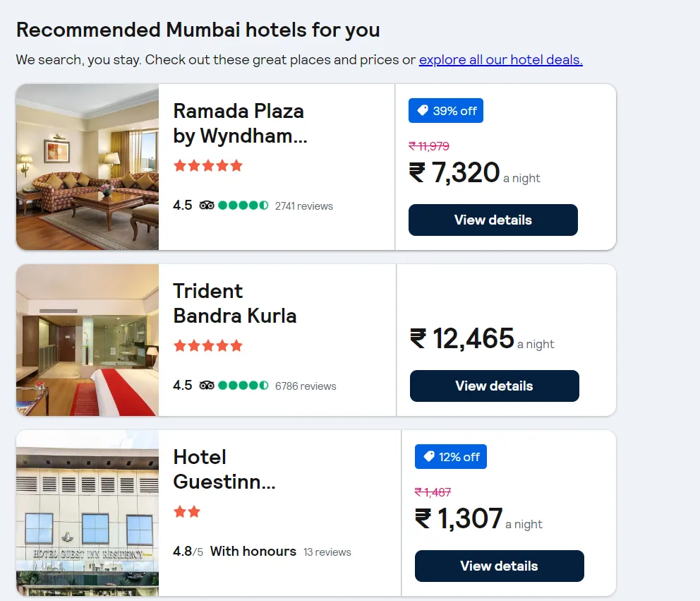Click the Hotel Guestinn hotel name
The image size is (700, 601).
point(224,470)
